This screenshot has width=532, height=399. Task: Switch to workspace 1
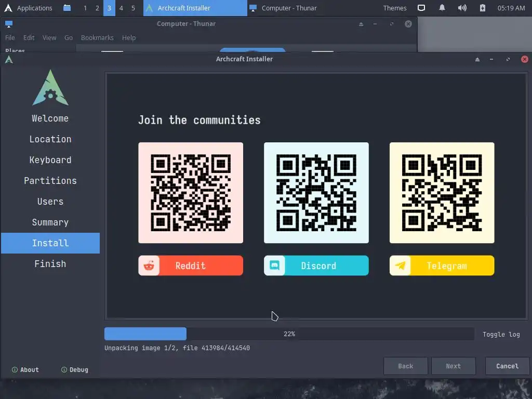85,8
